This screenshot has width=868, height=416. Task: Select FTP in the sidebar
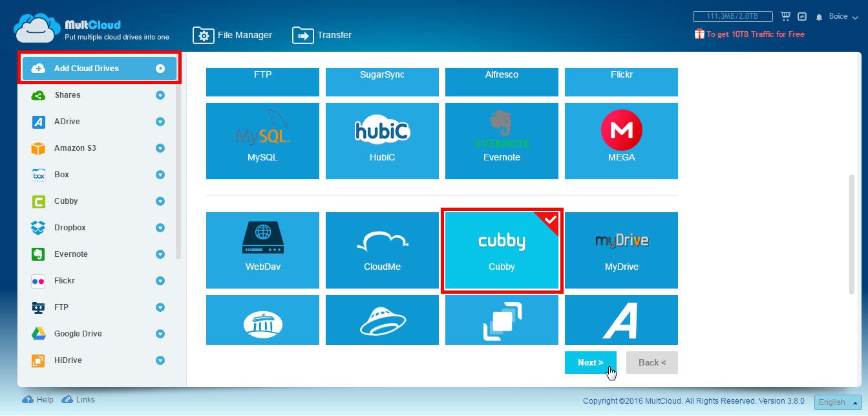click(61, 307)
